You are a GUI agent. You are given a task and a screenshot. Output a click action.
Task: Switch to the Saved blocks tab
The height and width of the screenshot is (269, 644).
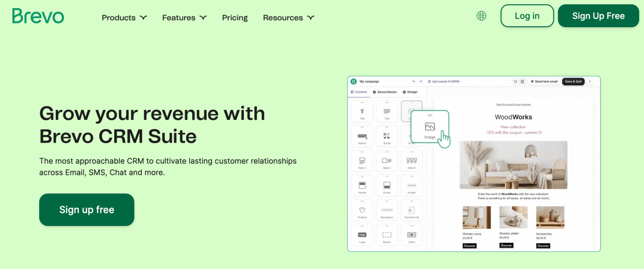pos(385,92)
